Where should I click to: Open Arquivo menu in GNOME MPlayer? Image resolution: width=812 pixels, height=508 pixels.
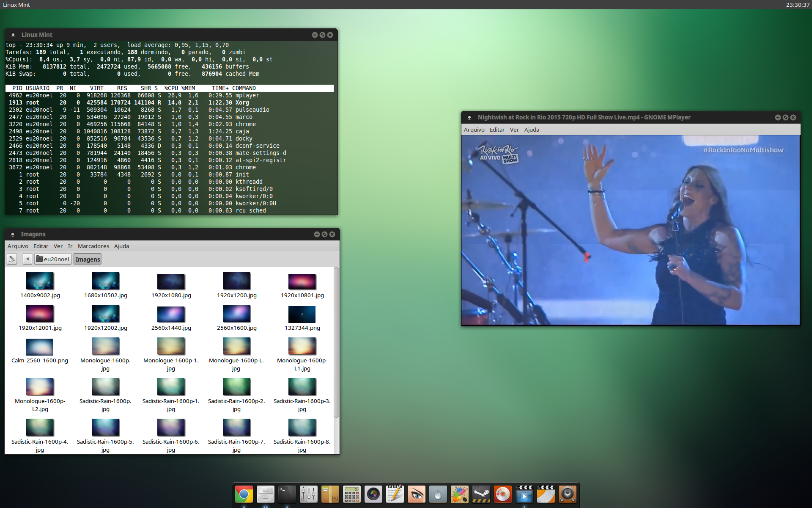(x=474, y=130)
